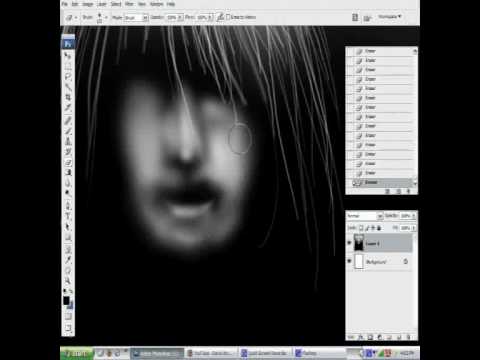Open the Filter menu

[x=129, y=4]
